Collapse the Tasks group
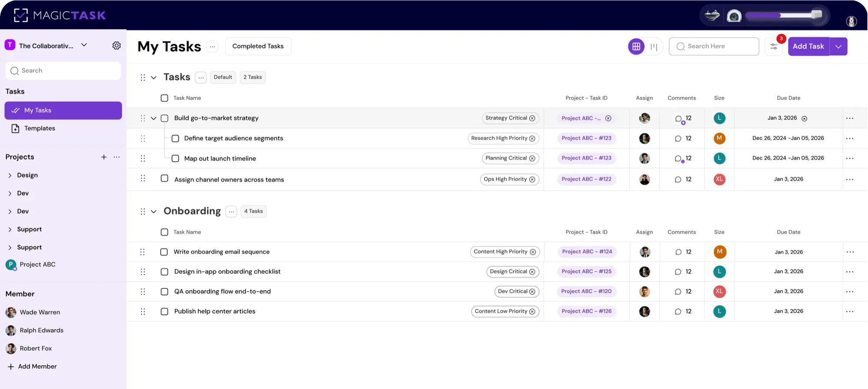The width and height of the screenshot is (868, 389). [x=154, y=78]
